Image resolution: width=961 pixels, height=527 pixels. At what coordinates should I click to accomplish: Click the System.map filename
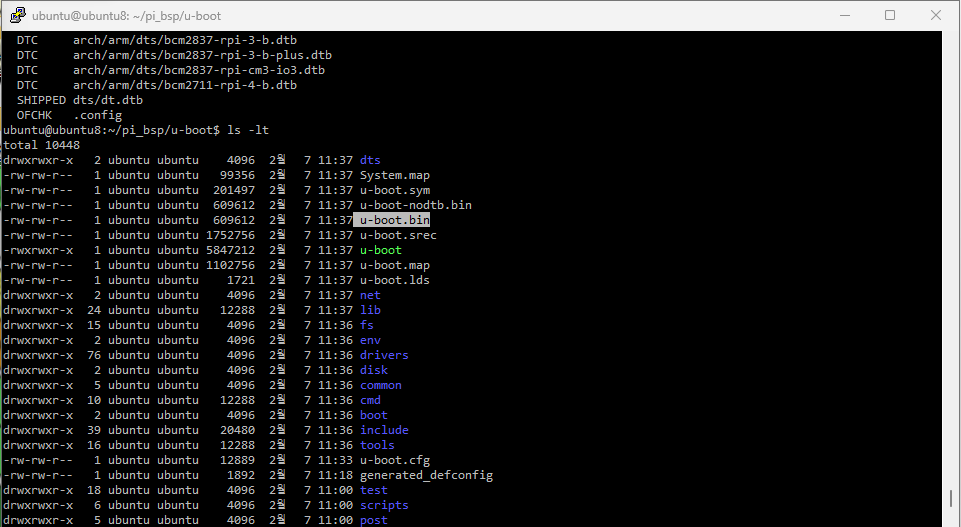pos(395,175)
